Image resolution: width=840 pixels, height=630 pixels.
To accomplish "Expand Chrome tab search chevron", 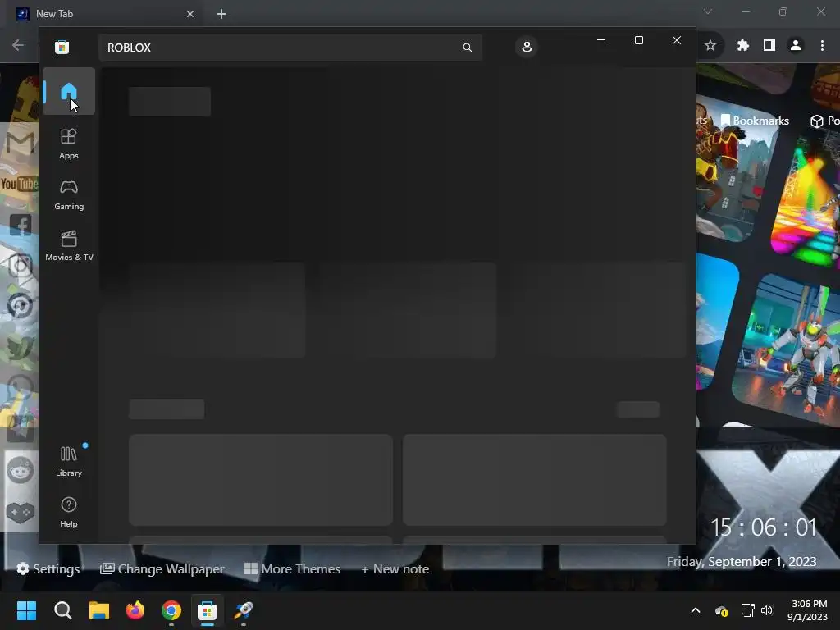I will point(708,11).
